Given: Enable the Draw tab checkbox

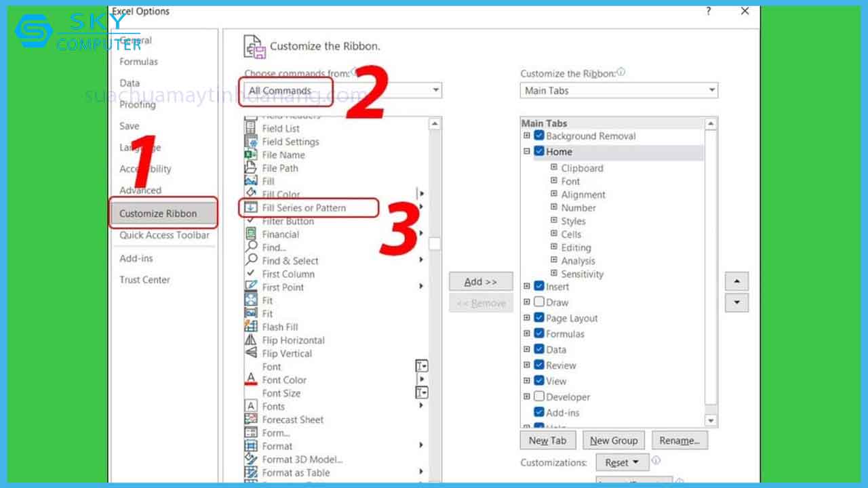Looking at the screenshot, I should tap(539, 302).
